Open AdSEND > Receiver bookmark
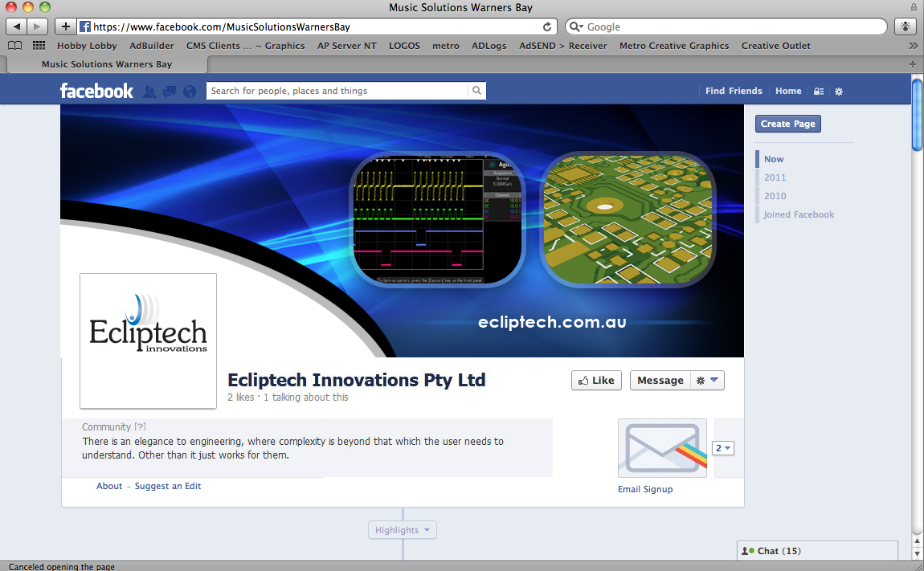 (x=562, y=45)
